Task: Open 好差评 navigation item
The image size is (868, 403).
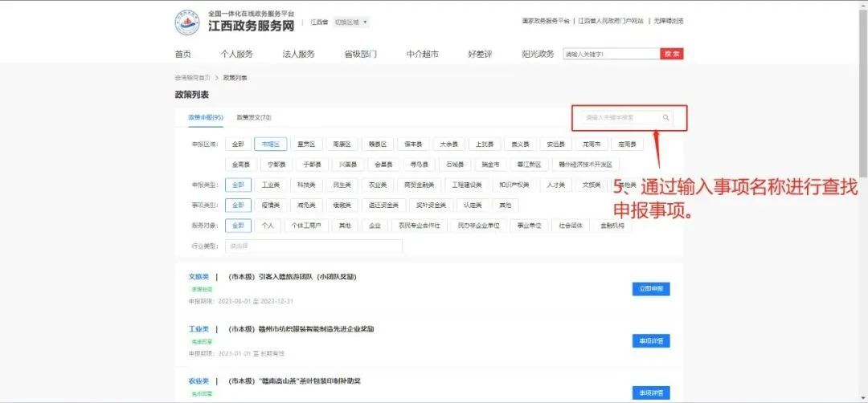Action: [x=480, y=54]
